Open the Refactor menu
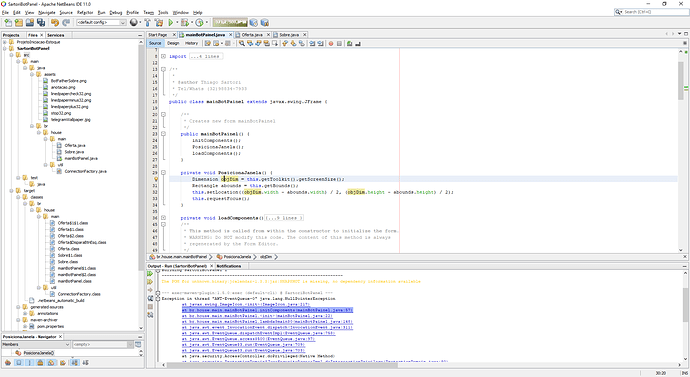 point(85,12)
